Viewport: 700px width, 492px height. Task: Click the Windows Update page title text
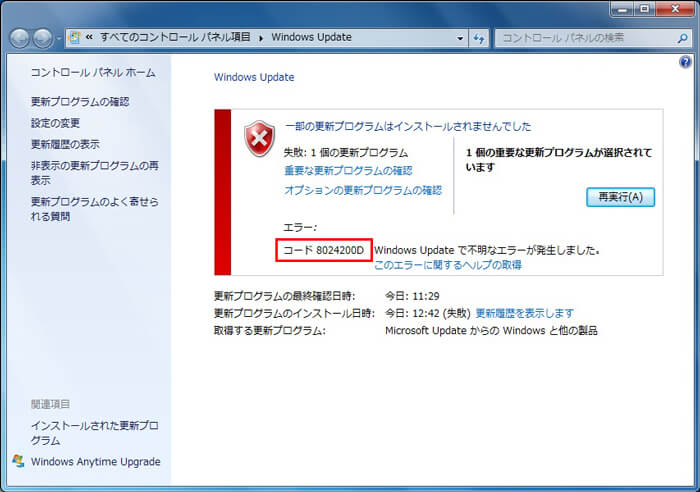click(254, 77)
